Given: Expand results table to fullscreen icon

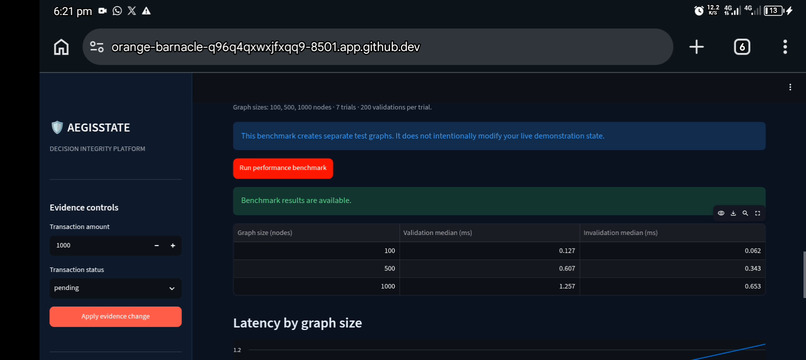Looking at the screenshot, I should 758,213.
